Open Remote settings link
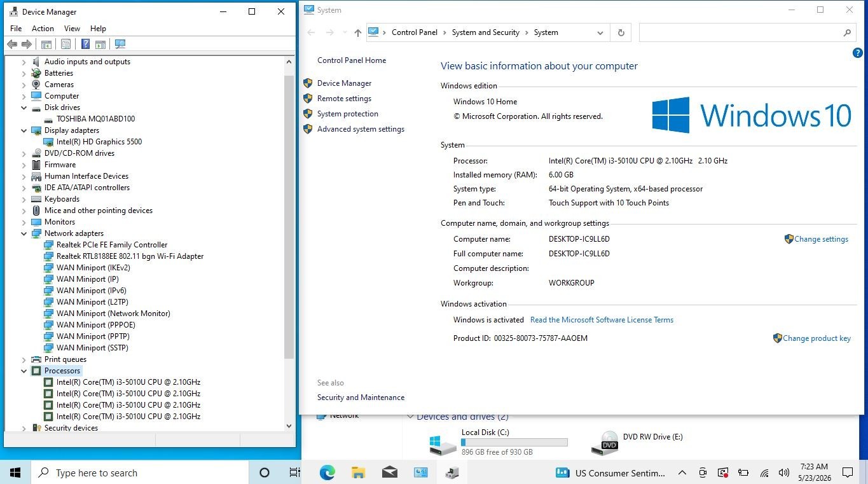The image size is (868, 484). 344,99
